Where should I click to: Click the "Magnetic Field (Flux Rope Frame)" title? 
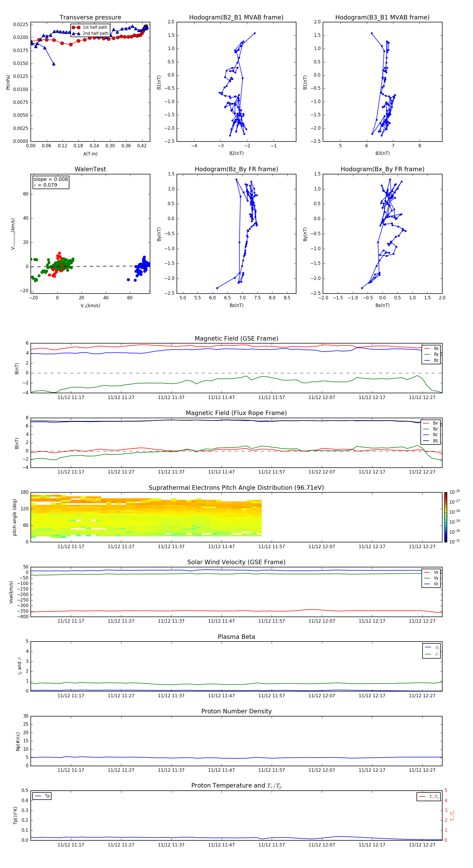point(236,413)
